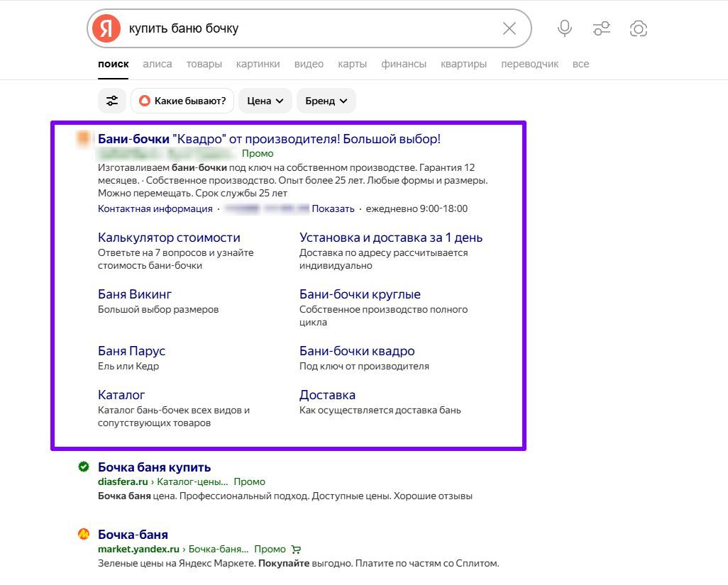Expand the Бренд filter dropdown

326,101
